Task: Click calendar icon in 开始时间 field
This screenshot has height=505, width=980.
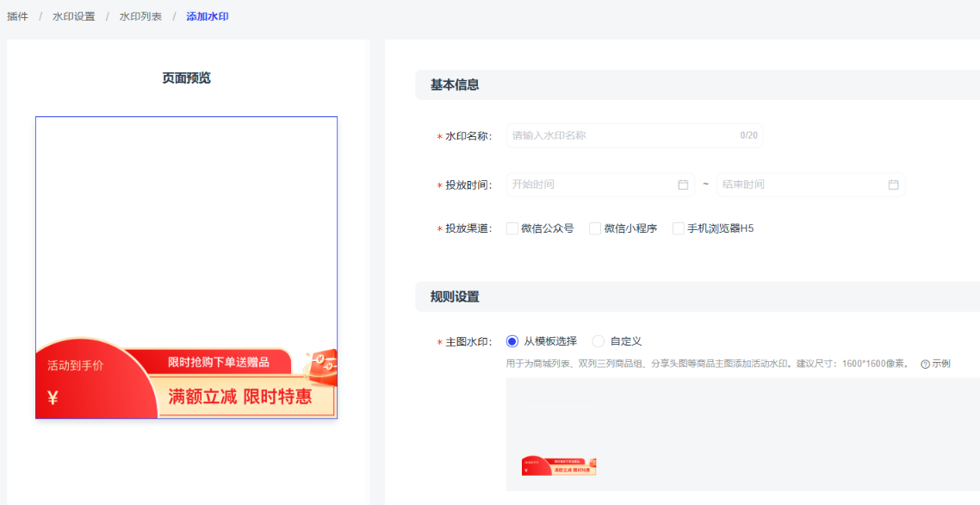Action: click(683, 184)
